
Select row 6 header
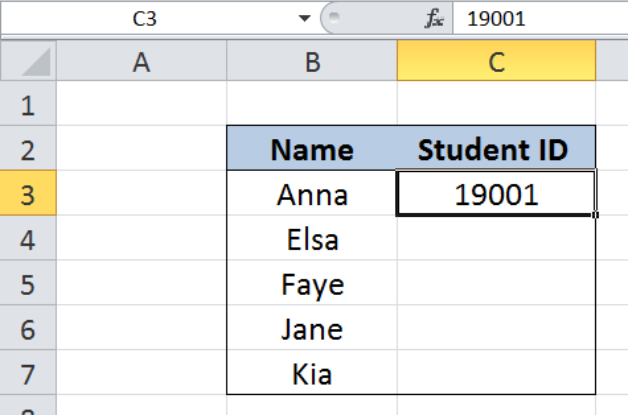click(x=28, y=328)
